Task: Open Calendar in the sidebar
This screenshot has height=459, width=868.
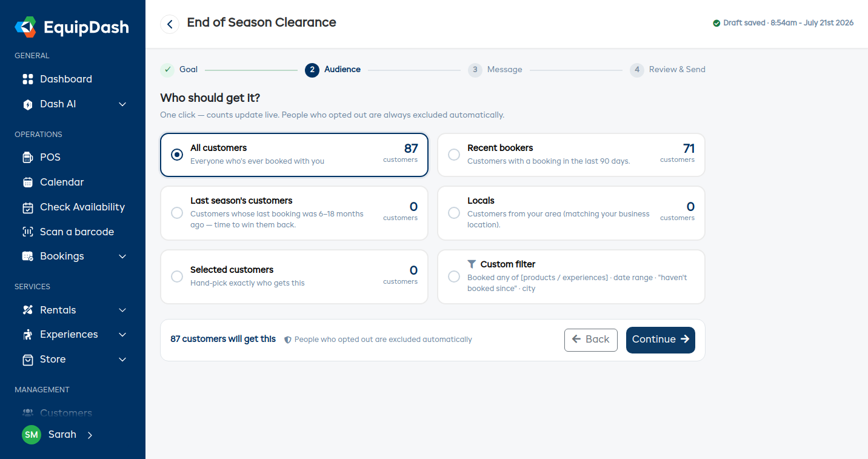Action: tap(62, 182)
